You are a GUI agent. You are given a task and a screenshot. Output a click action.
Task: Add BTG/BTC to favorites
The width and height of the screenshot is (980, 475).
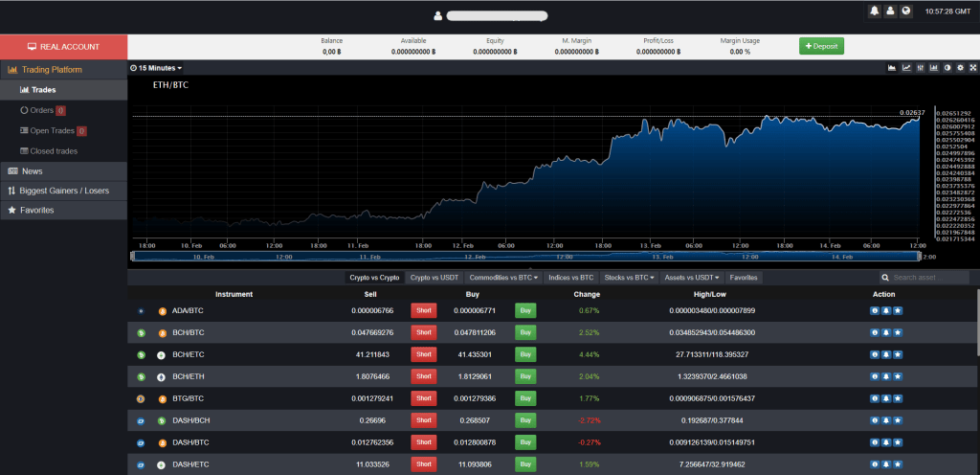tap(898, 398)
